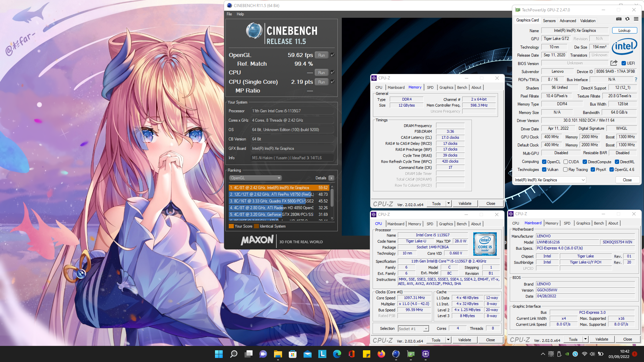Expand the ranking Details arrow in Cinebench
Screen dimensions: 644x362
331,178
